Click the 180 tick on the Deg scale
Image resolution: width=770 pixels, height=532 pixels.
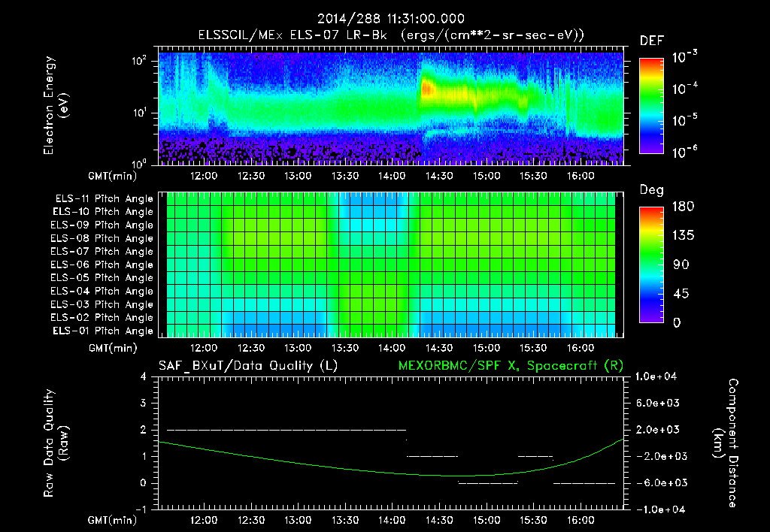click(x=683, y=207)
